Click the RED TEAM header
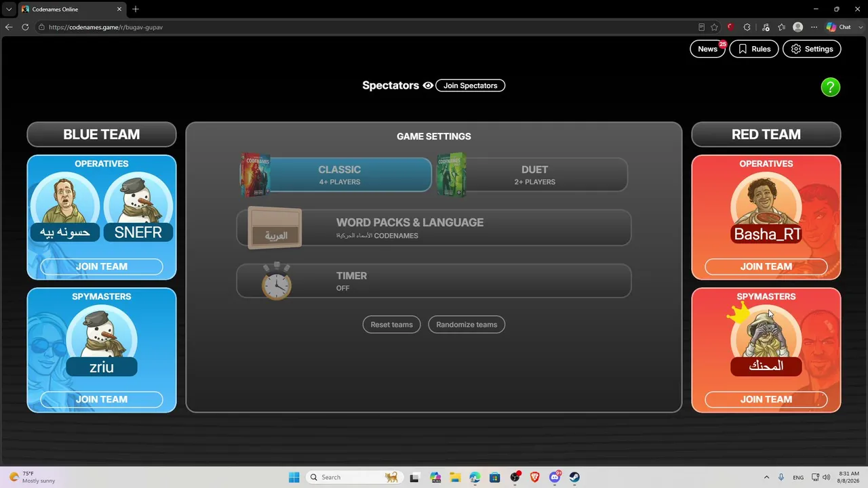Viewport: 868px width, 488px height. click(x=766, y=134)
